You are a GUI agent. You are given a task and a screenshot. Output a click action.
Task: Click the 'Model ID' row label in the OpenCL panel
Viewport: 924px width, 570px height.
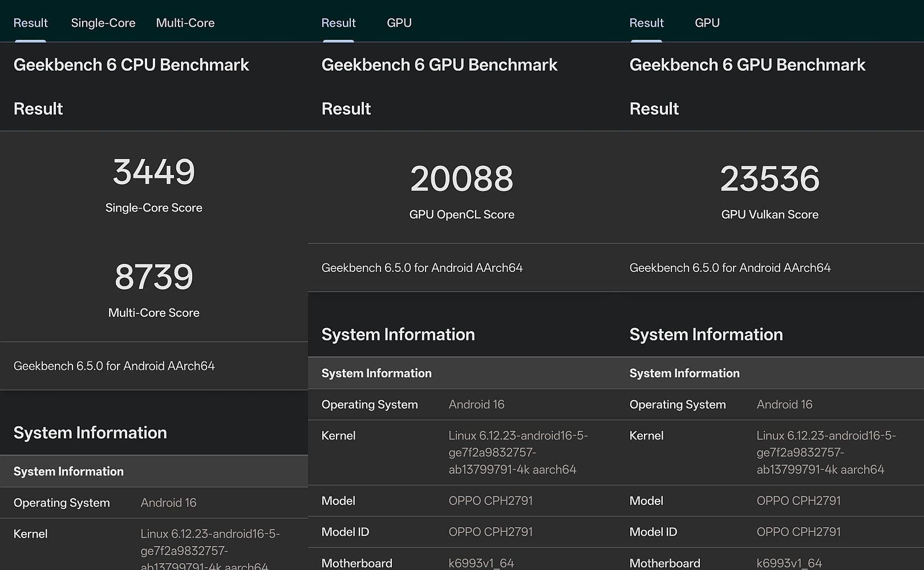coord(345,532)
